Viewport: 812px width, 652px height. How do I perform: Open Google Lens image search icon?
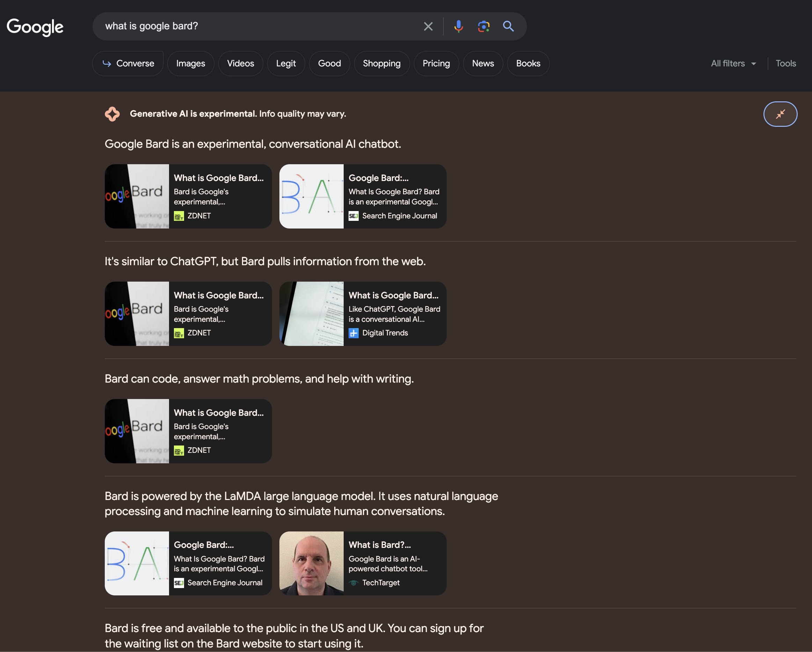[x=484, y=27]
